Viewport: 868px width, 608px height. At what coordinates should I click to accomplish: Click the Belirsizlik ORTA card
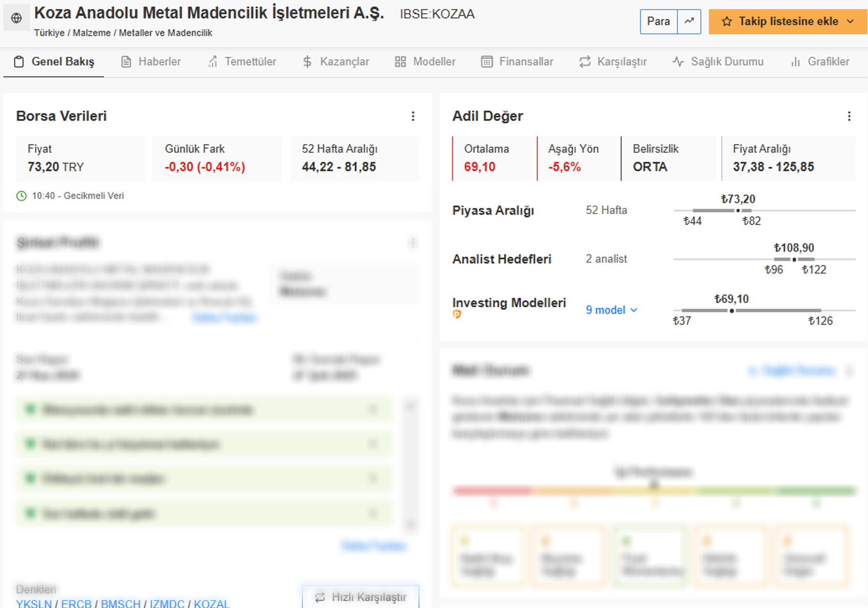(669, 159)
